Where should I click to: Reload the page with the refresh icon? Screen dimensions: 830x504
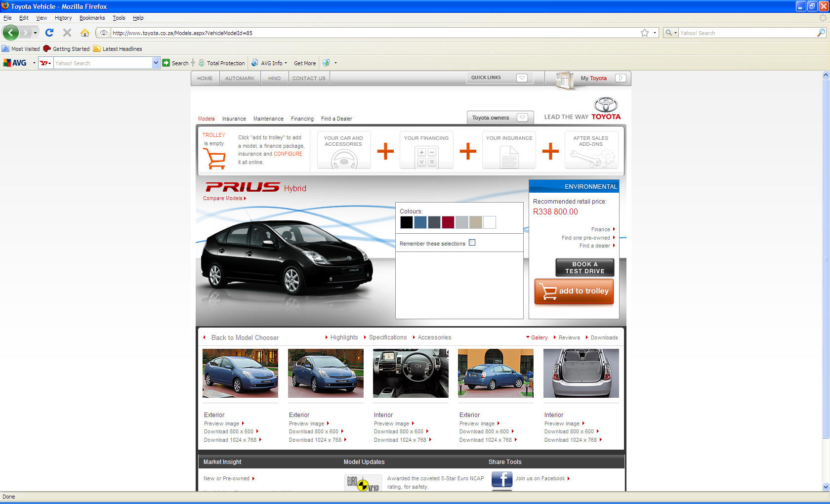click(49, 33)
